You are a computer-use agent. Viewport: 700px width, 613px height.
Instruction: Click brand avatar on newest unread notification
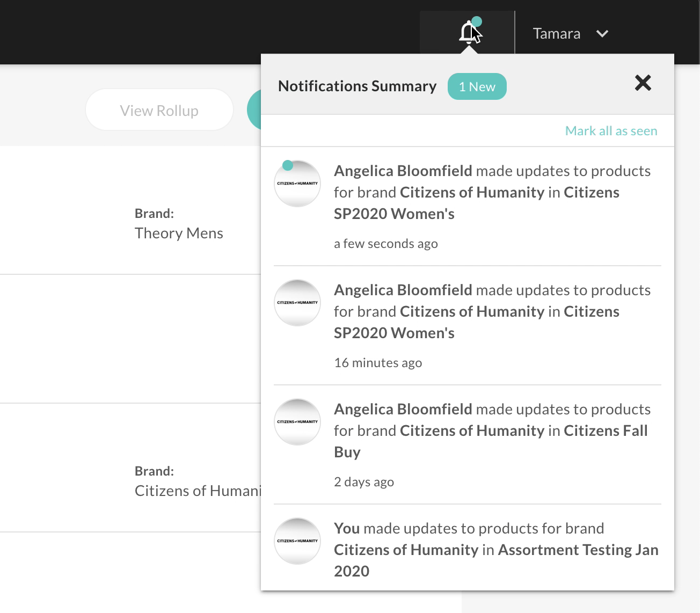[x=297, y=184]
